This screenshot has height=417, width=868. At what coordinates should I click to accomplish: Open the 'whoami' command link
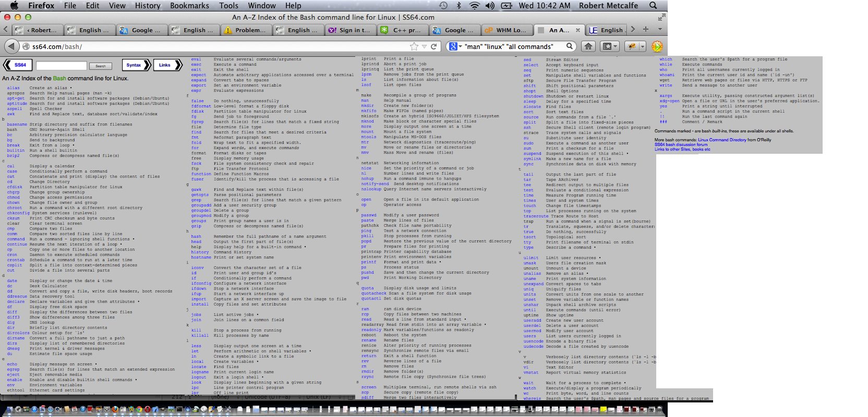click(x=667, y=75)
